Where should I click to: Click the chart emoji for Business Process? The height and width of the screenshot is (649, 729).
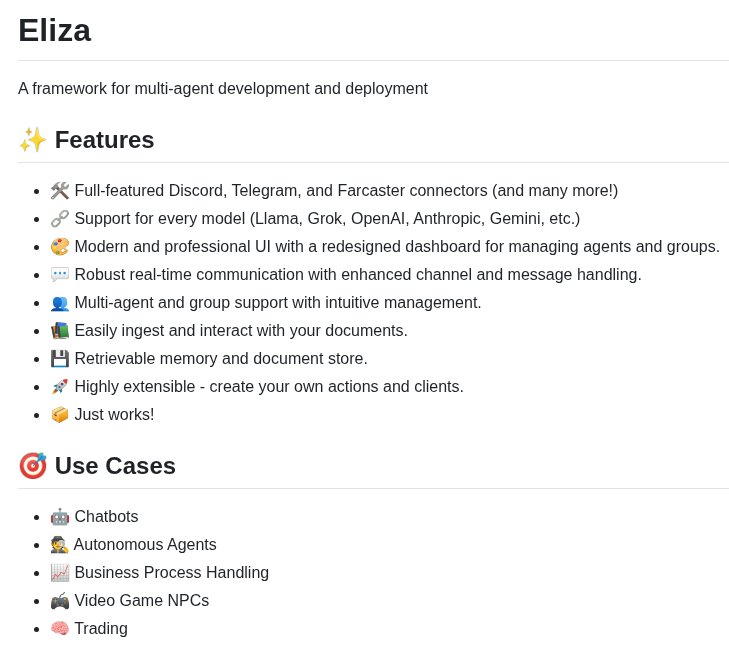60,573
